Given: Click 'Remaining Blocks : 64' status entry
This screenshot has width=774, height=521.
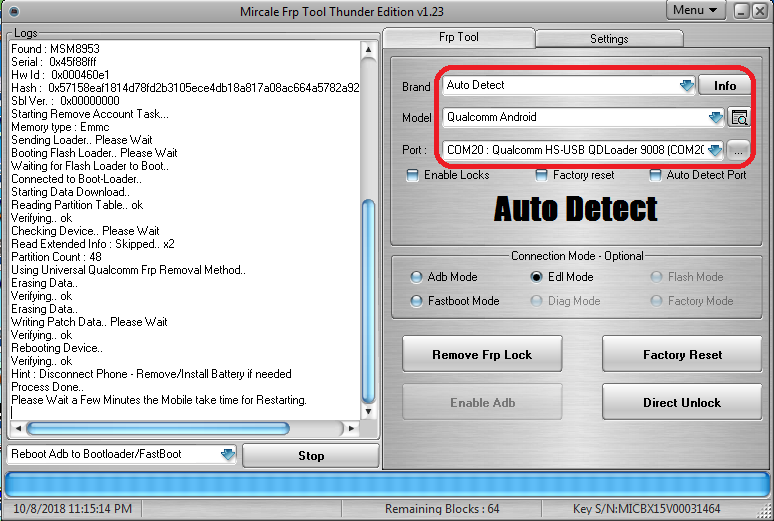Looking at the screenshot, I should [442, 509].
